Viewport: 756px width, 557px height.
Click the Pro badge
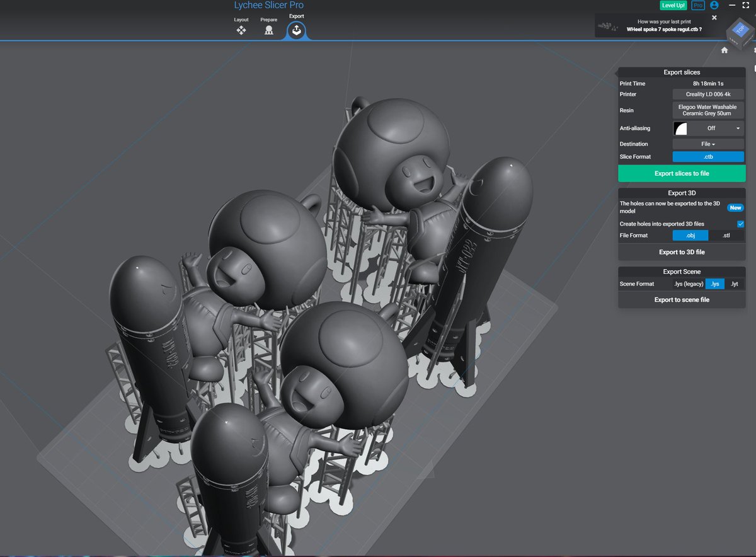[x=698, y=5]
